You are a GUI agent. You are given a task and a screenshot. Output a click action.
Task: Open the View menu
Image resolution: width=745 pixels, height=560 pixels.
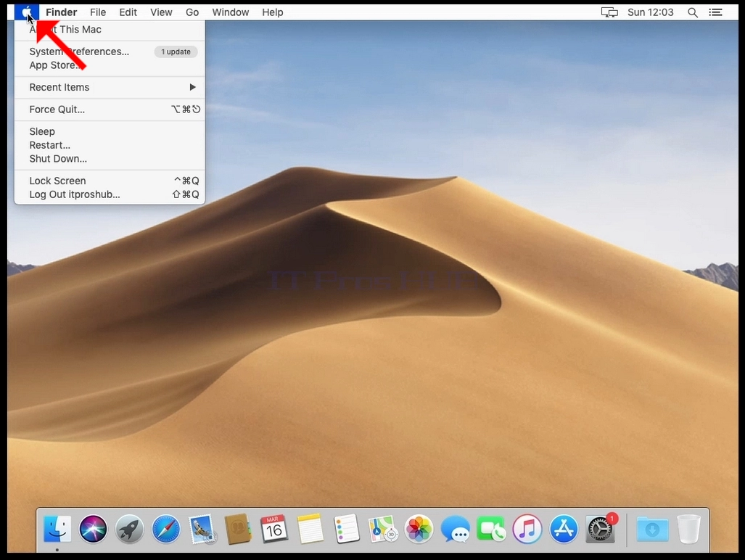161,12
